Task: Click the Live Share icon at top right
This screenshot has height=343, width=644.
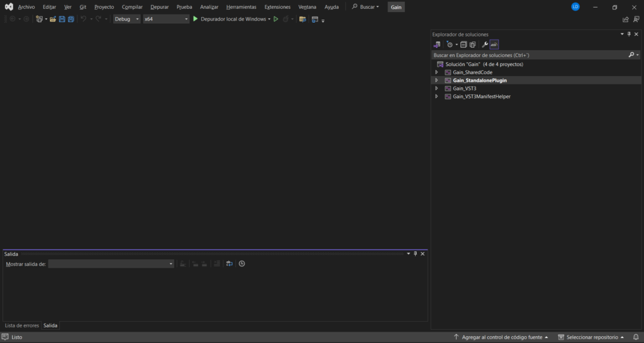Action: tap(626, 19)
